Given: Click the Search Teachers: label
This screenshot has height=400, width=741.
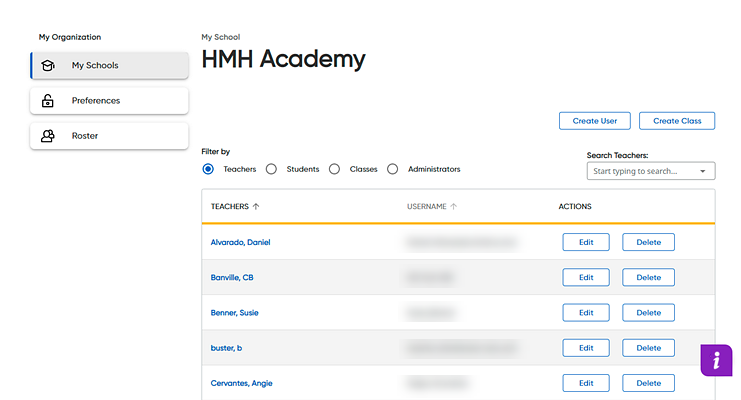Looking at the screenshot, I should (618, 155).
